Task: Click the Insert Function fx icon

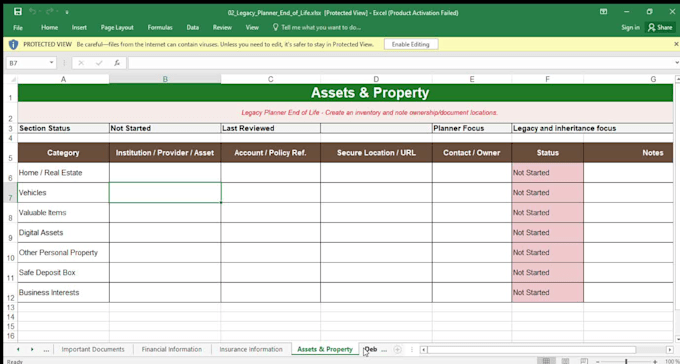Action: coord(117,63)
